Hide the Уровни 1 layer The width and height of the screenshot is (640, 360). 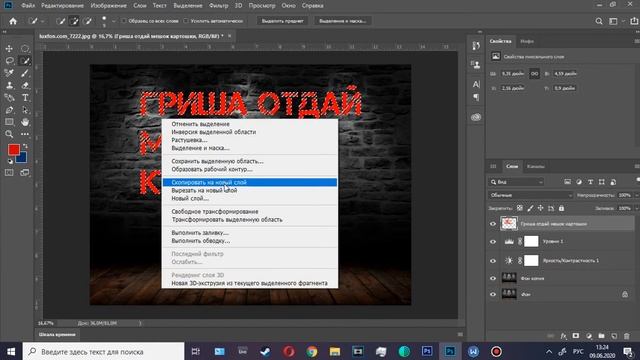493,242
